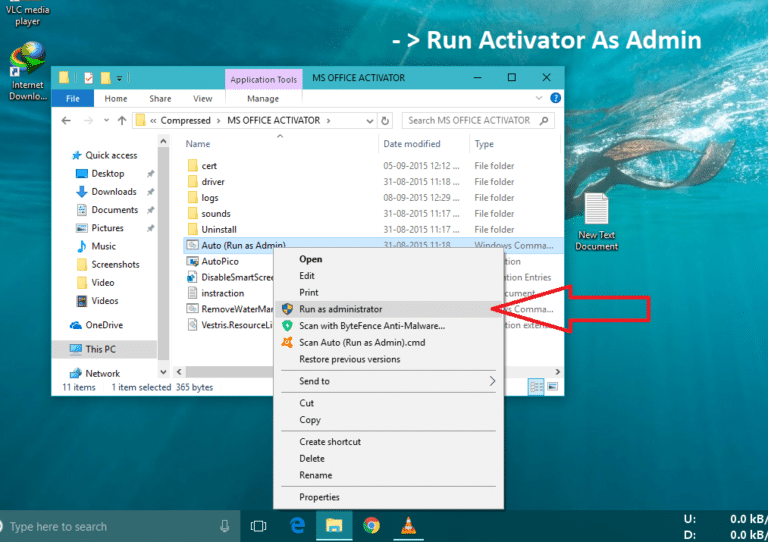Go back in Explorer navigation
The height and width of the screenshot is (542, 768).
(x=66, y=120)
